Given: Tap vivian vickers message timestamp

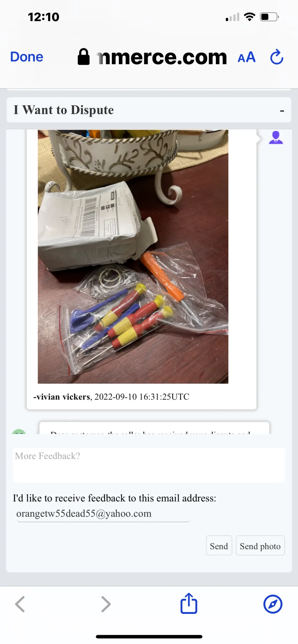Looking at the screenshot, I should pyautogui.click(x=142, y=397).
